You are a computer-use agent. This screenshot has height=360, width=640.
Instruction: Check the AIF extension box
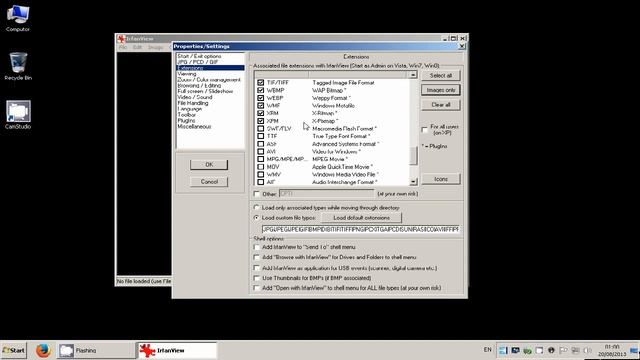pos(260,182)
